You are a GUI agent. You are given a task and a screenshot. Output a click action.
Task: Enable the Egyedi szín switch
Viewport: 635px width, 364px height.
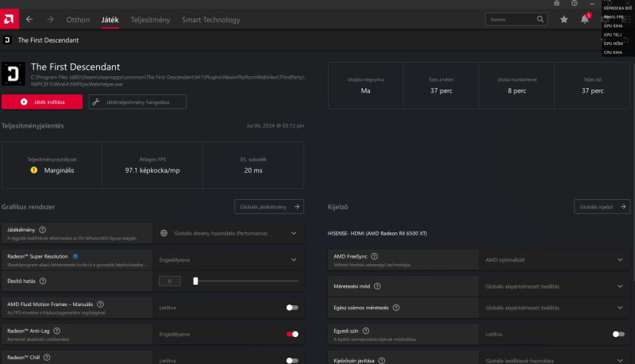[618, 334]
